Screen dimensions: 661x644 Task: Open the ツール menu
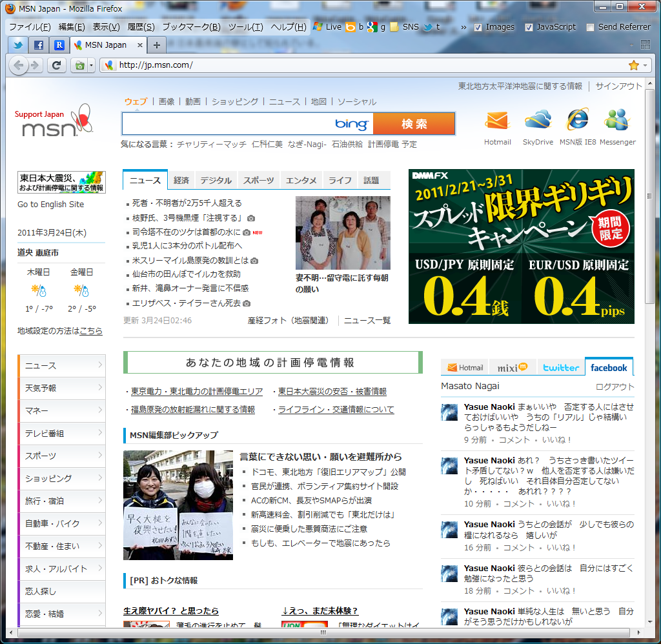(246, 27)
